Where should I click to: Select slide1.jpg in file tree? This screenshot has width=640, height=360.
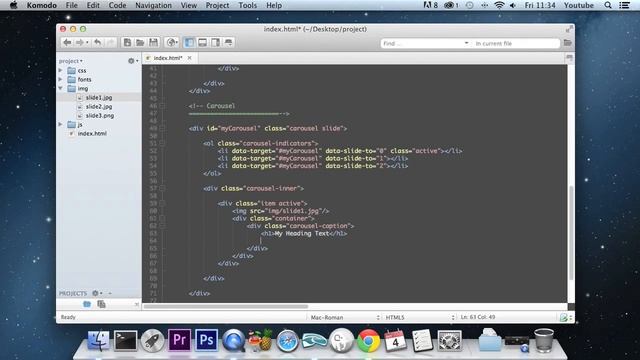click(99, 98)
